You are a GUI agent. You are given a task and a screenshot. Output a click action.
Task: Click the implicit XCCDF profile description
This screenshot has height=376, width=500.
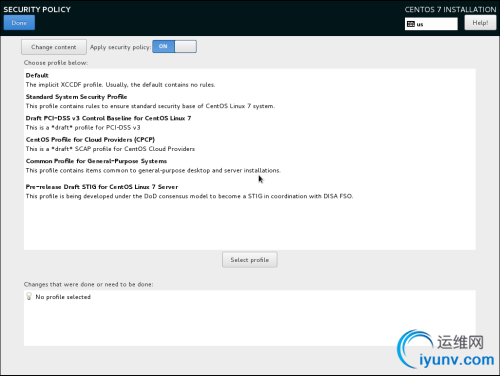tap(120, 85)
